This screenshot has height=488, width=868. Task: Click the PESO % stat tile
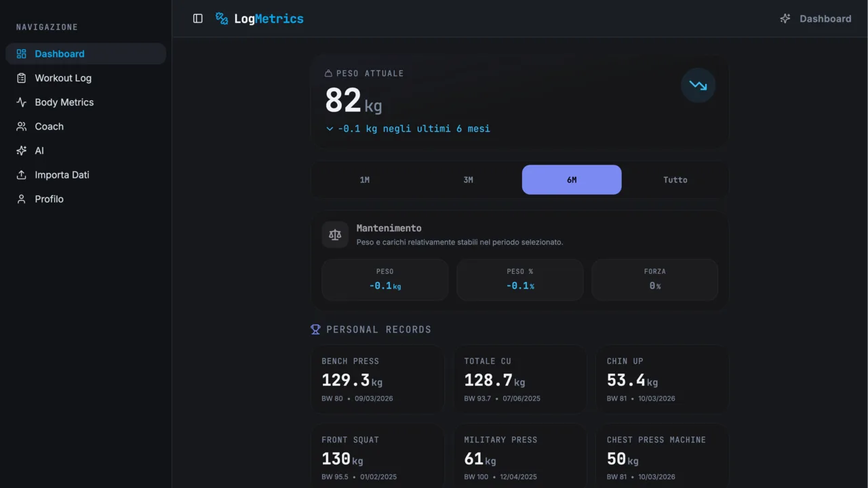tap(520, 280)
